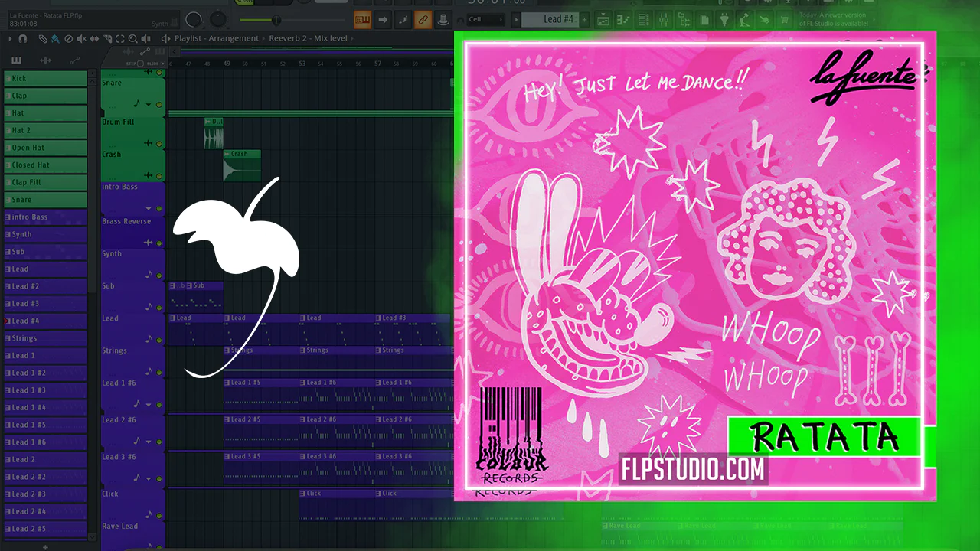Switch picker to the patterns piano tab
This screenshot has width=980, height=551.
(x=16, y=60)
